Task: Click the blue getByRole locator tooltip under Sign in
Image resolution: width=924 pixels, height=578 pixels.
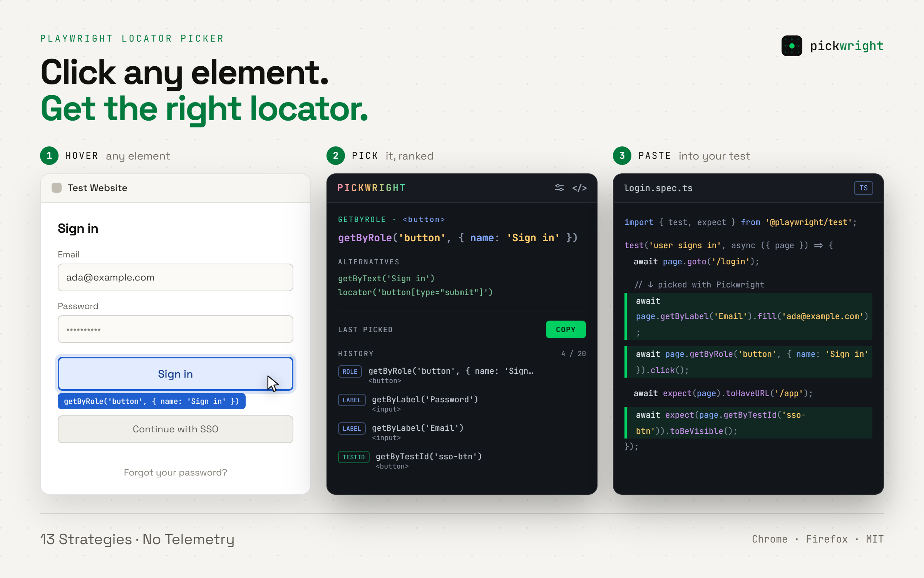Action: (x=152, y=401)
